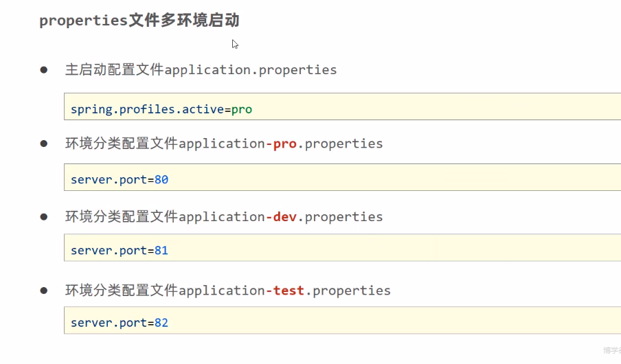Click the bullet dot before the application-dev.properties line
Viewport: 621px width, 364px height.
pyautogui.click(x=44, y=216)
